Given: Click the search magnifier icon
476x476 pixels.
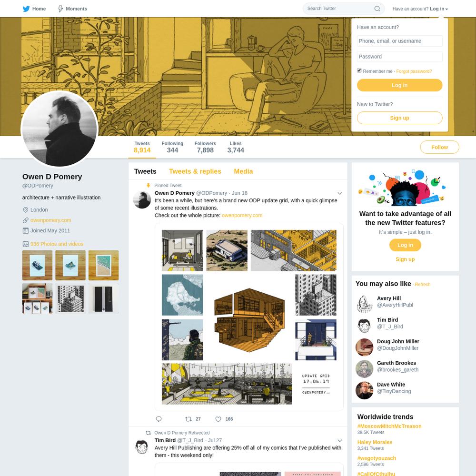Looking at the screenshot, I should point(377,9).
